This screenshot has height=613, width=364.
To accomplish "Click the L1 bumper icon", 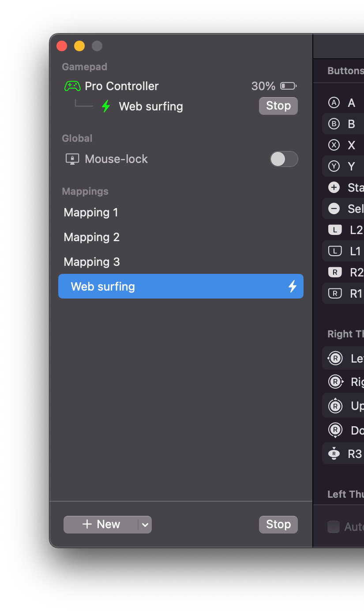I will (x=335, y=251).
